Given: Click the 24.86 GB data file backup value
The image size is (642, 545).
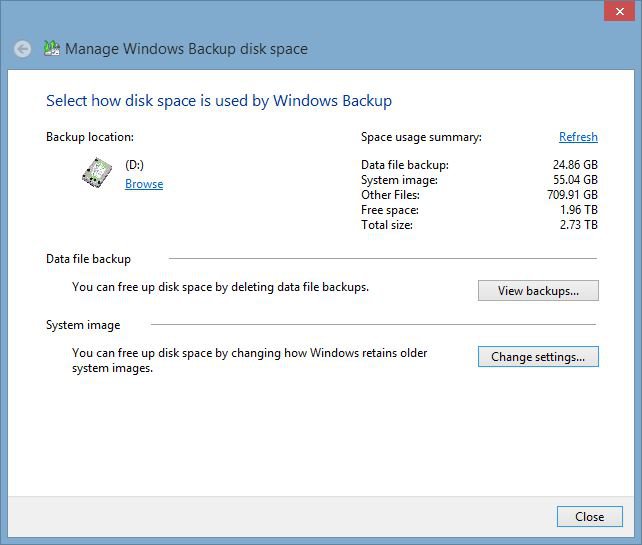Looking at the screenshot, I should click(575, 165).
